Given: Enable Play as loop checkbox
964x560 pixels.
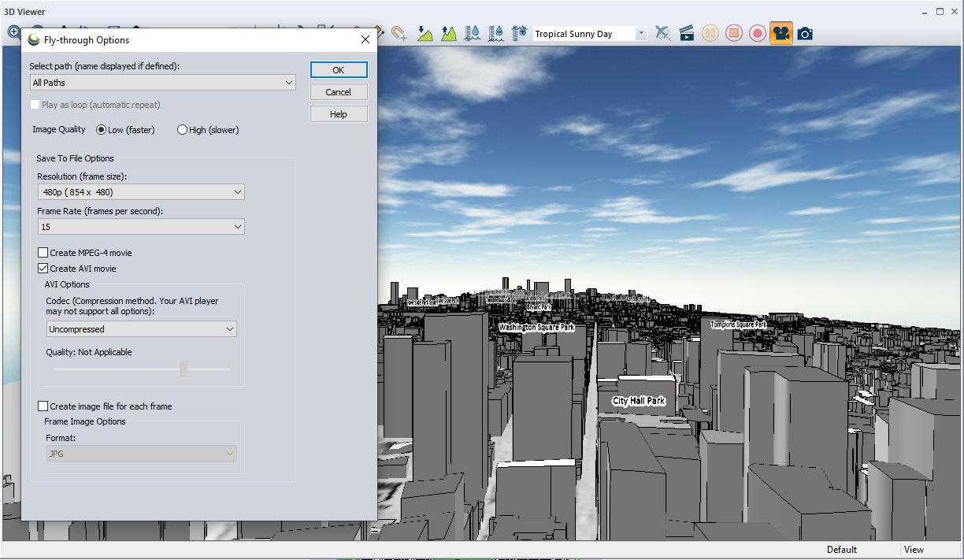Looking at the screenshot, I should click(35, 105).
